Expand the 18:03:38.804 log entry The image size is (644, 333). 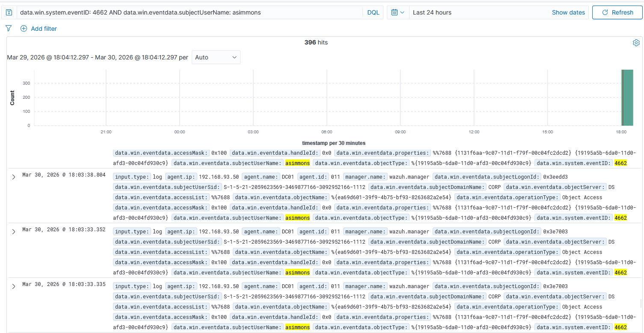pyautogui.click(x=14, y=177)
